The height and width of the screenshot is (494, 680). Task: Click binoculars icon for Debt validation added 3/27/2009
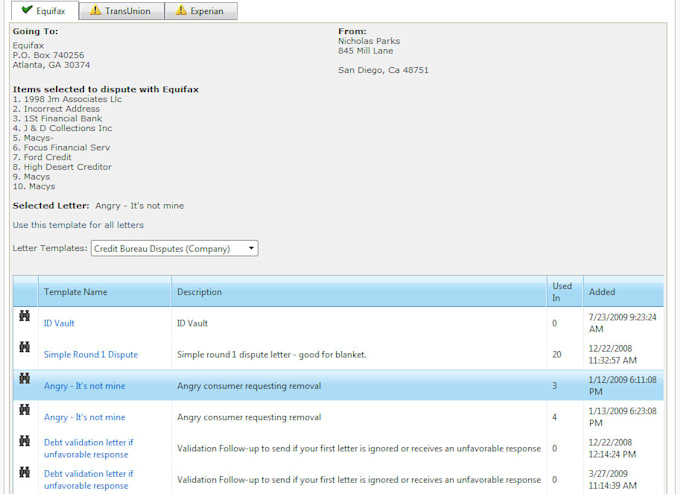click(x=25, y=472)
